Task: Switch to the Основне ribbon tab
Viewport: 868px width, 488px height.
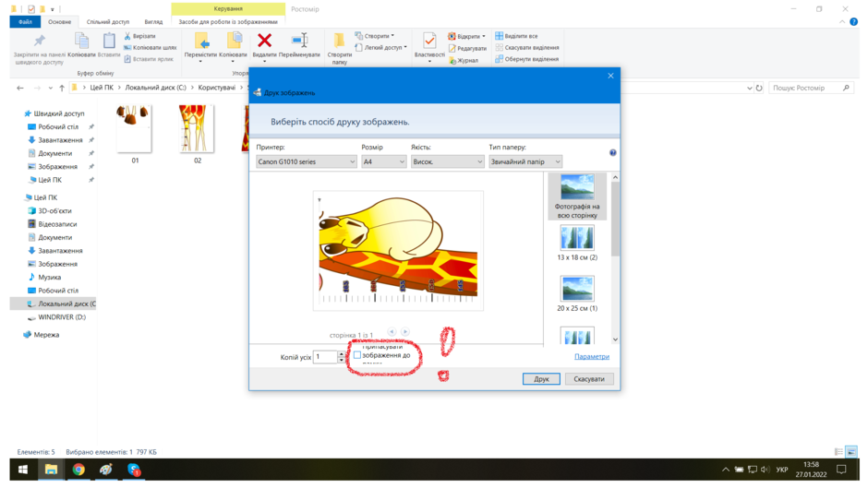Action: click(x=59, y=22)
